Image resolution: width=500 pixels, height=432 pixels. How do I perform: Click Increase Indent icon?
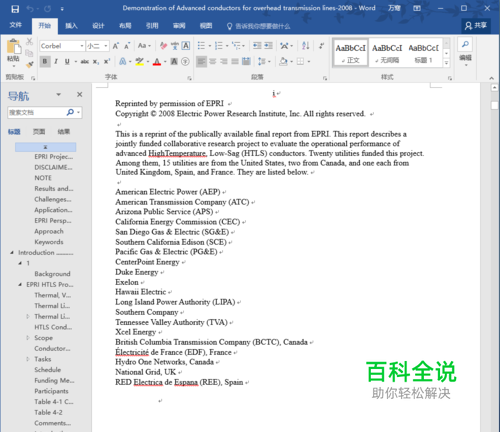coord(268,46)
